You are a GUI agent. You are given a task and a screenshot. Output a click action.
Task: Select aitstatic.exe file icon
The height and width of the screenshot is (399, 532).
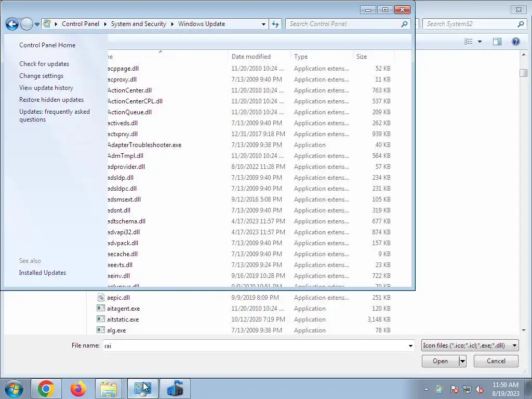click(101, 319)
